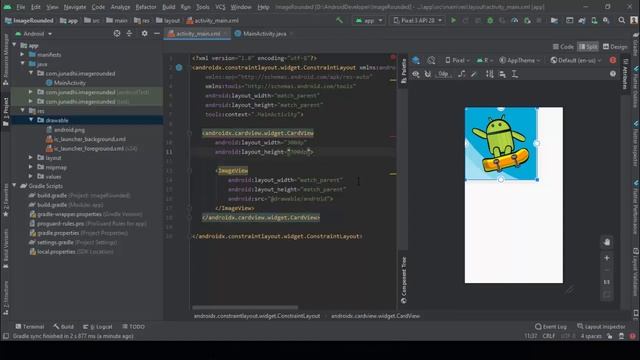The image size is (640, 360).
Task: Click the red error indicator in design toolbar
Action: click(613, 60)
